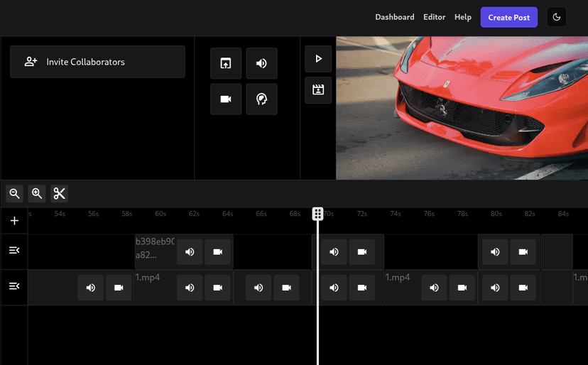588x365 pixels.
Task: Zoom in on the timeline
Action: click(x=37, y=193)
